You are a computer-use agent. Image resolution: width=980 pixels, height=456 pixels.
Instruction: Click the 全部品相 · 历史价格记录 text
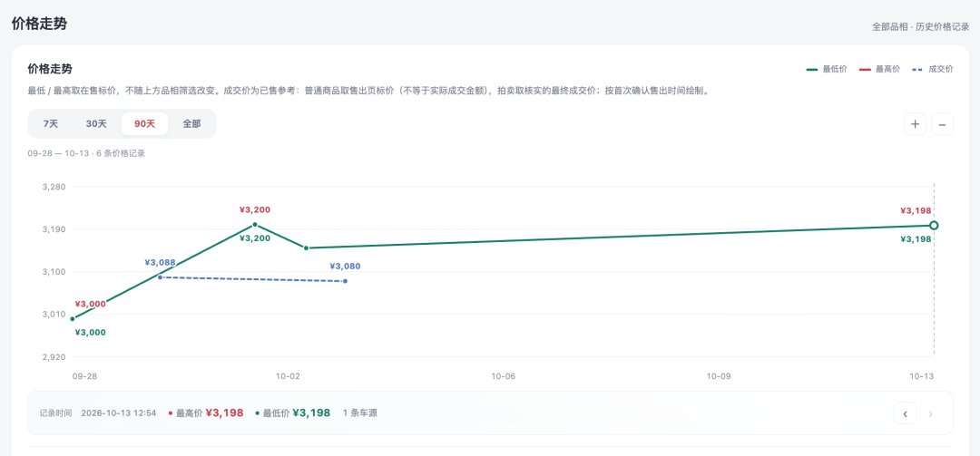tap(921, 27)
